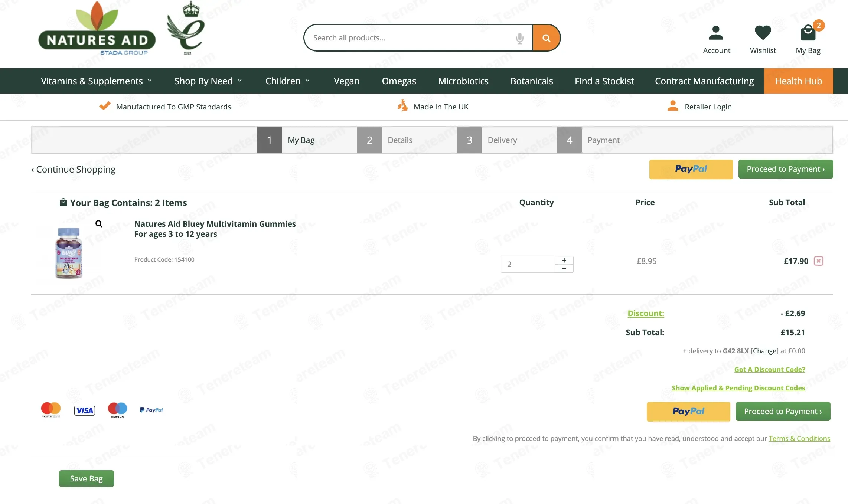Click the £15.21 sub total amount
This screenshot has width=848, height=504.
(x=792, y=332)
